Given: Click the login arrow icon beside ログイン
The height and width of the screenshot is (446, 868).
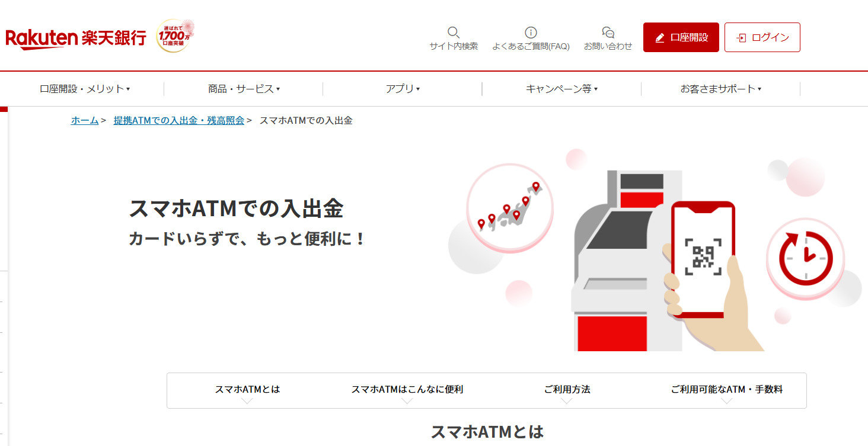Looking at the screenshot, I should pyautogui.click(x=741, y=37).
